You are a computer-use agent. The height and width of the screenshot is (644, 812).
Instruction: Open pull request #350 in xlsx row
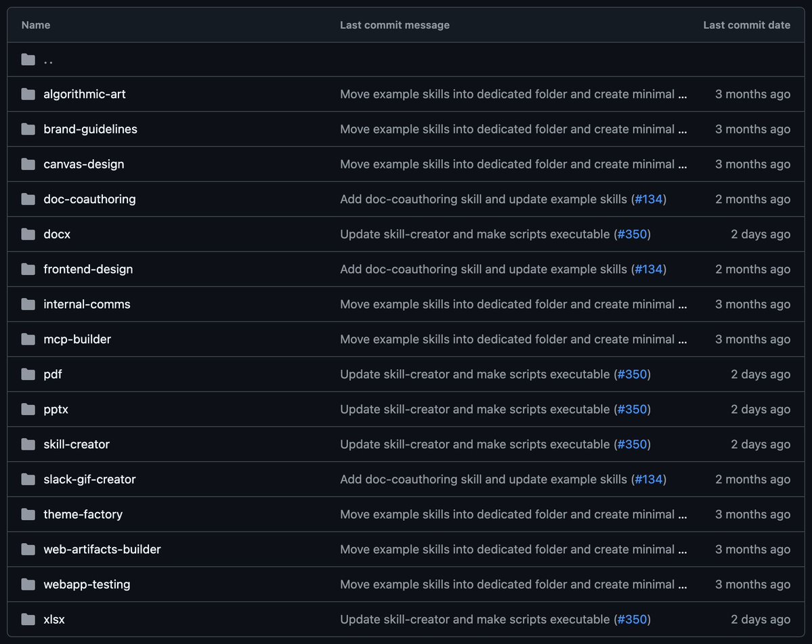point(633,620)
